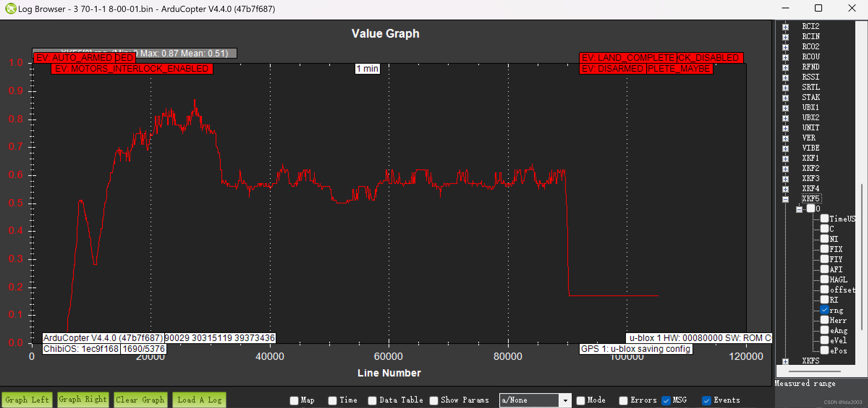Click the Graph Right button
Viewport: 868px width, 408px height.
click(x=83, y=399)
